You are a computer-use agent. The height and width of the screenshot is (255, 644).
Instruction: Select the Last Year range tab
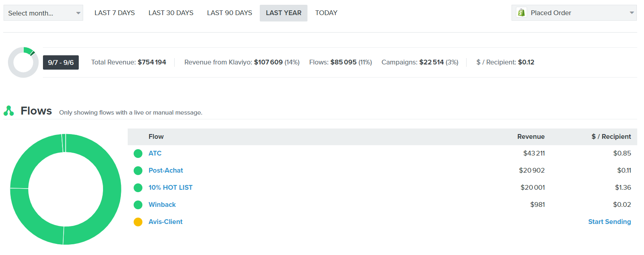pyautogui.click(x=283, y=13)
